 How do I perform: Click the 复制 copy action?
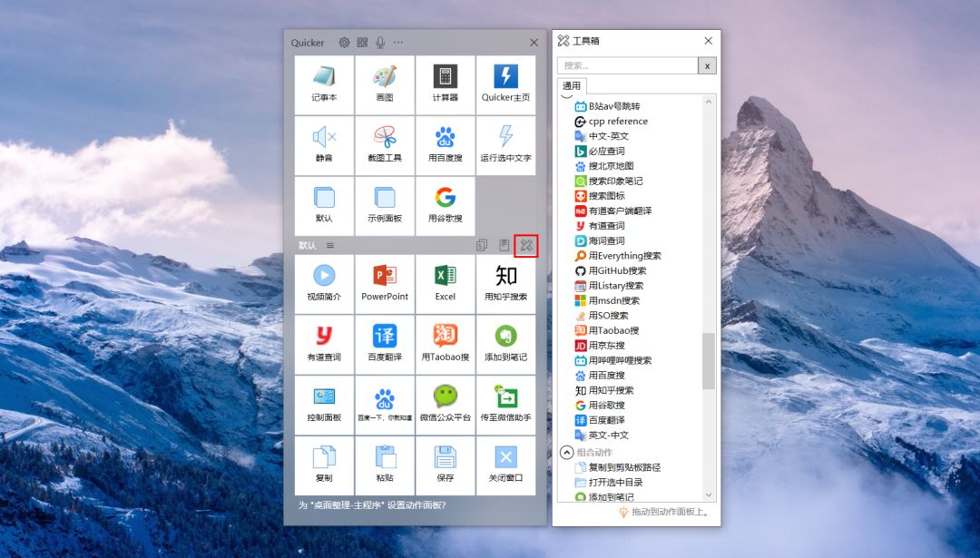(324, 466)
